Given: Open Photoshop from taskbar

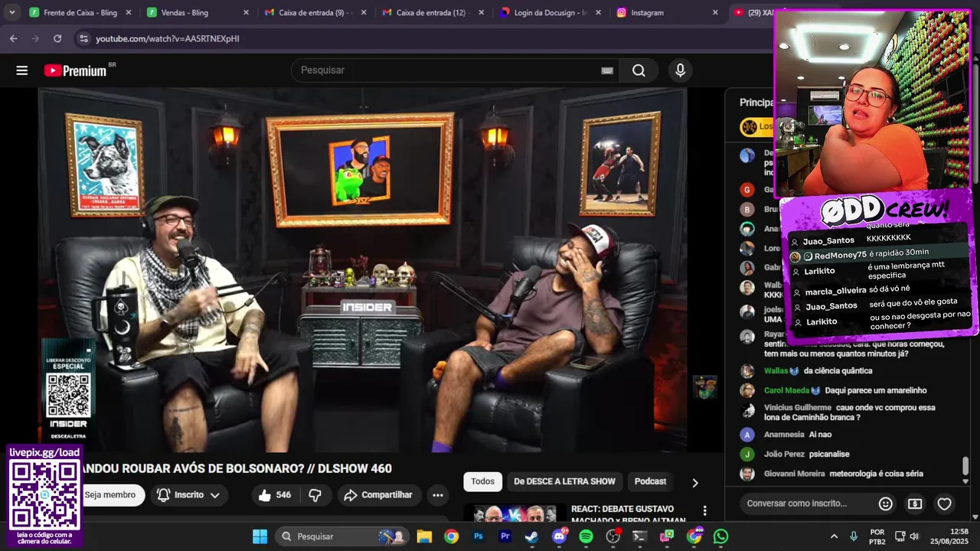Looking at the screenshot, I should [x=479, y=536].
